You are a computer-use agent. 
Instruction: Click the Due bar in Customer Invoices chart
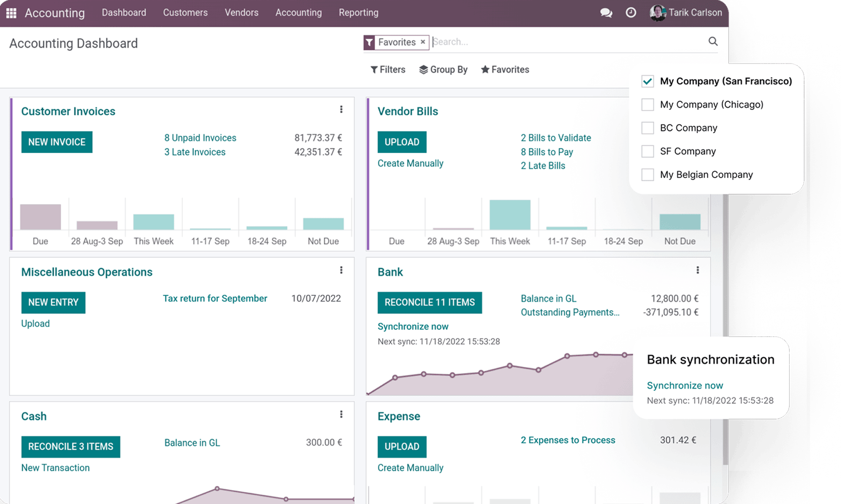[41, 217]
